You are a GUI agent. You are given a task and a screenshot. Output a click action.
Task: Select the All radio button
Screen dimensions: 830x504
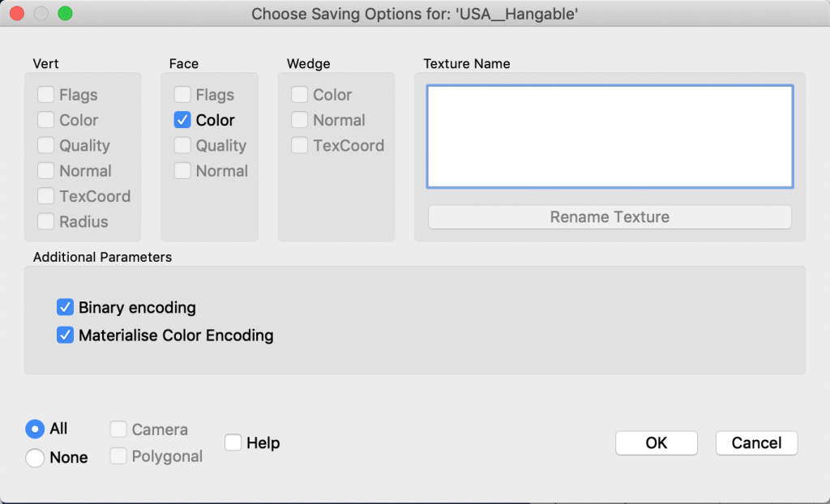click(35, 429)
